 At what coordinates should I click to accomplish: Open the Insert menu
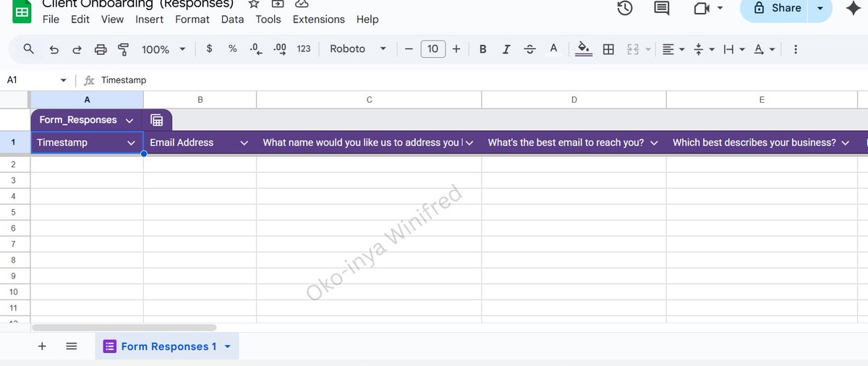coord(150,20)
